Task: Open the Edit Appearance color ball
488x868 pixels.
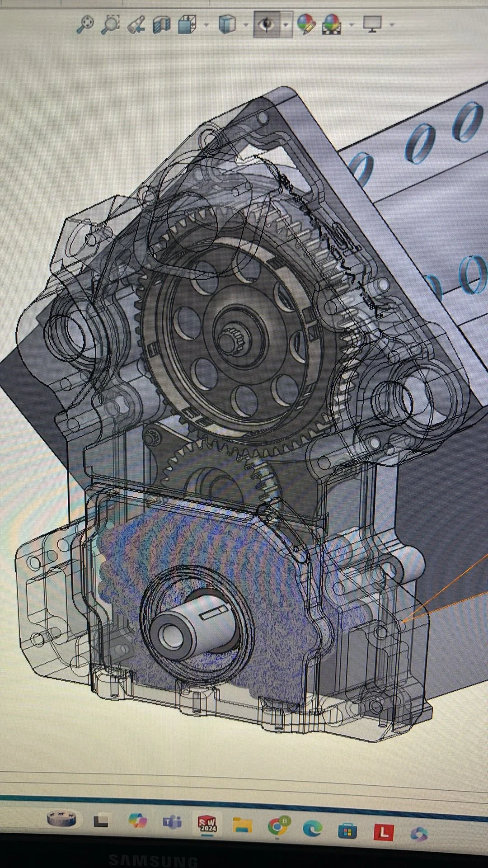Action: click(x=306, y=24)
